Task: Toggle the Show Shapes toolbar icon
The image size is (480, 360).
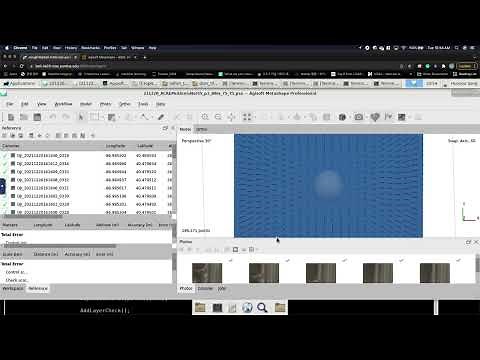Action: click(375, 117)
